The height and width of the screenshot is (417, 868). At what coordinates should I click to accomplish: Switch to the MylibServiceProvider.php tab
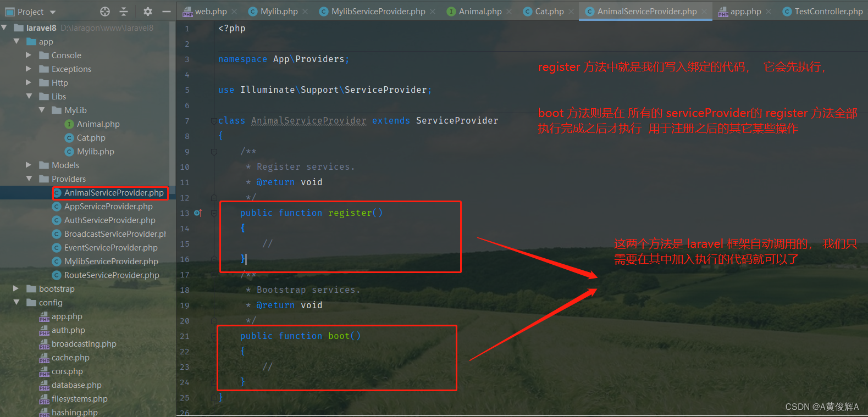pyautogui.click(x=378, y=12)
